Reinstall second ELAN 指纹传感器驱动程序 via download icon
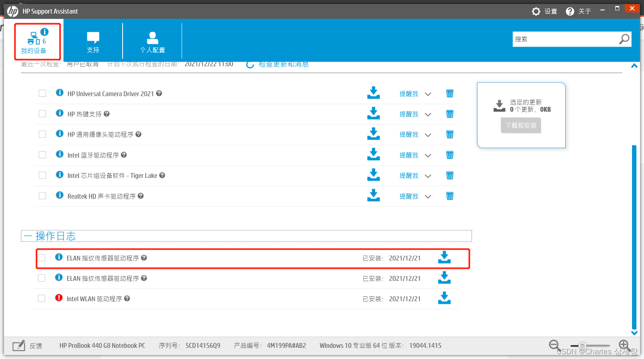The height and width of the screenshot is (359, 644). (444, 278)
